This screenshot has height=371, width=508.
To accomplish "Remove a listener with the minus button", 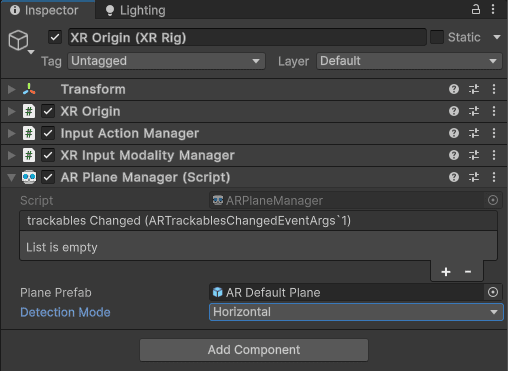I will (468, 272).
